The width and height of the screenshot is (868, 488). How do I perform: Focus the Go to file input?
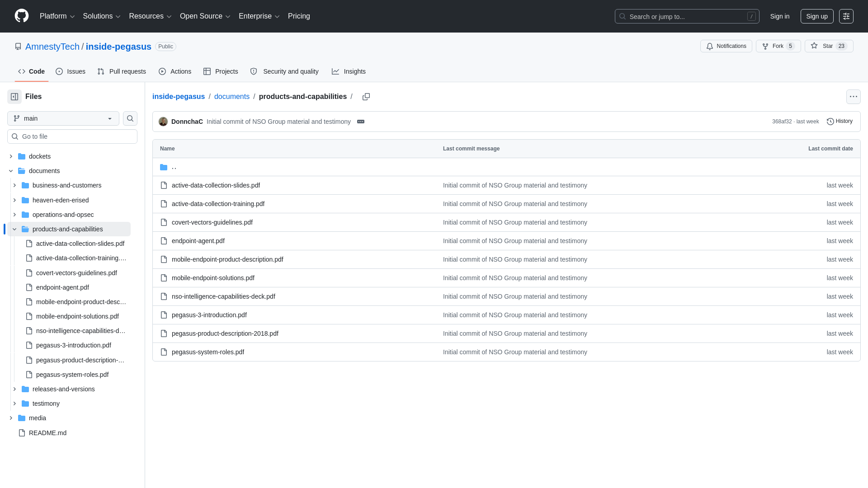point(72,136)
